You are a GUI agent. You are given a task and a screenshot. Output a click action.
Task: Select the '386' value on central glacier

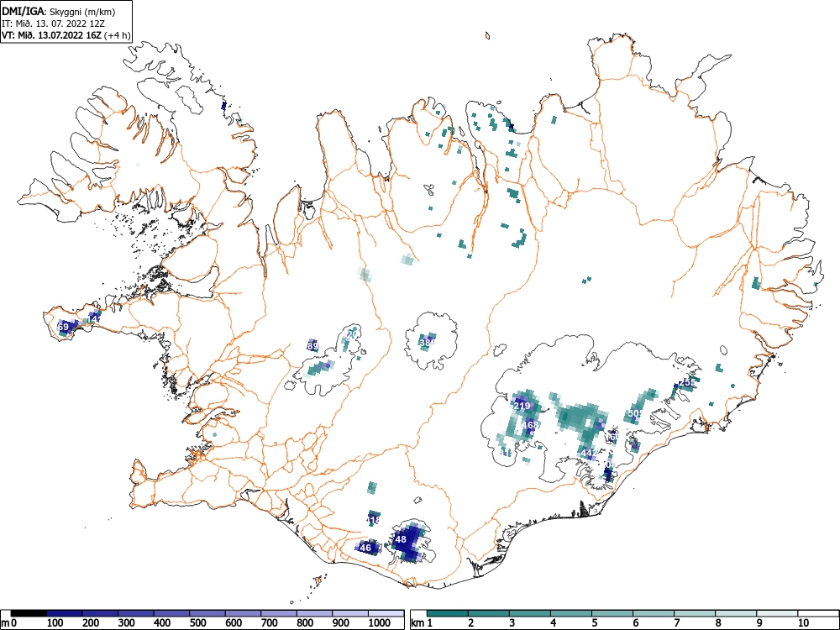tap(428, 343)
